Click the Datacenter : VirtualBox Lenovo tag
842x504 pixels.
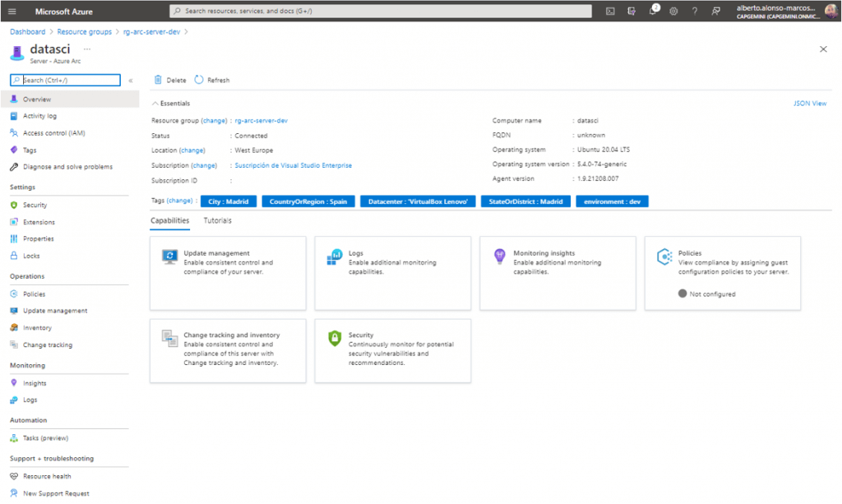418,201
